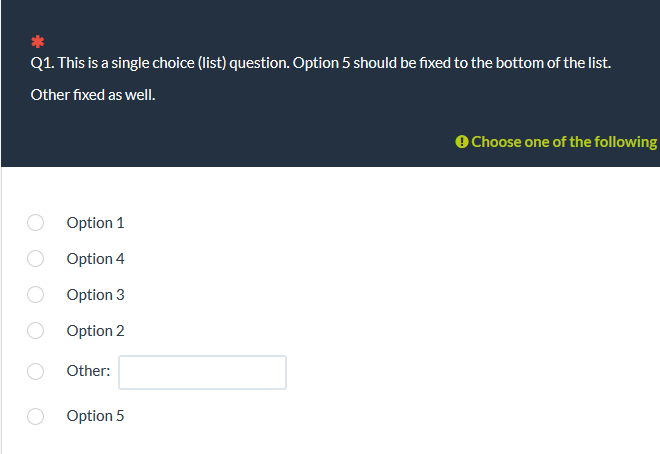The width and height of the screenshot is (660, 454).
Task: Click 'Choose one of the following' help text
Action: (x=564, y=142)
